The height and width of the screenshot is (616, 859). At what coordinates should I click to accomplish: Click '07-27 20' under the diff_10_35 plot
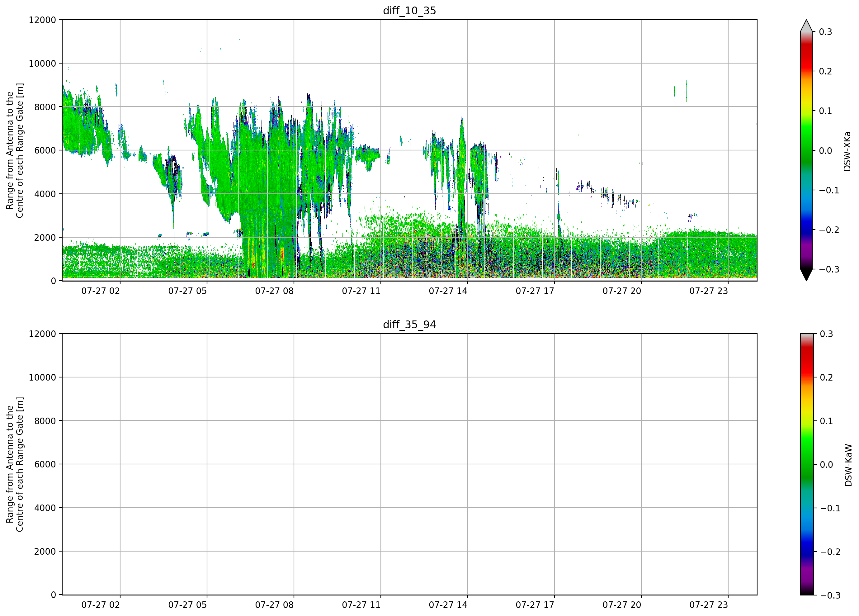[622, 291]
